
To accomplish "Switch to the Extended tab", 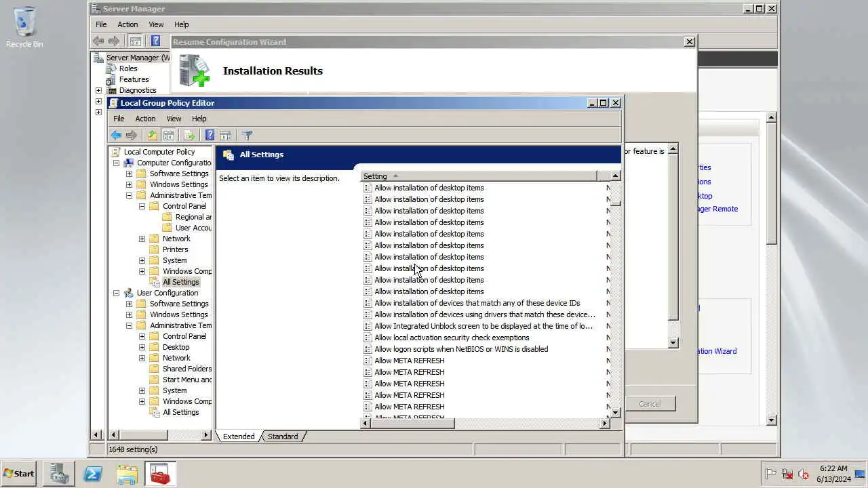I will 239,436.
